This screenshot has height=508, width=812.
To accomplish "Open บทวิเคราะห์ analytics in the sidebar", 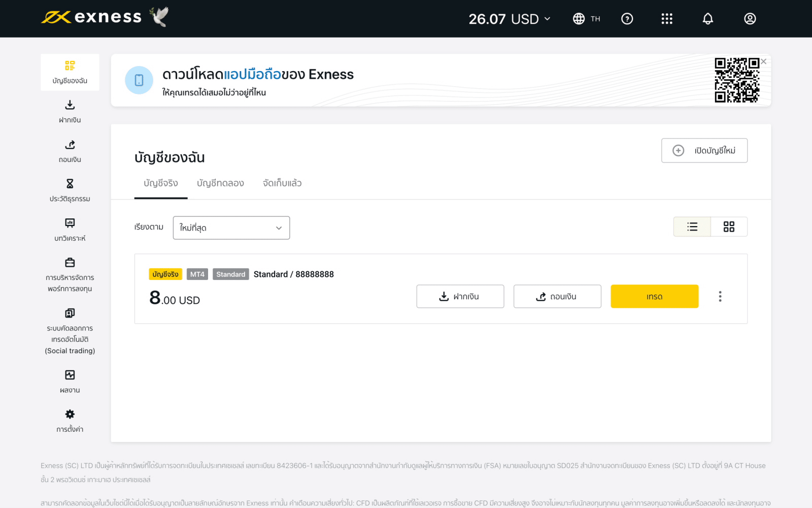I will [x=70, y=230].
